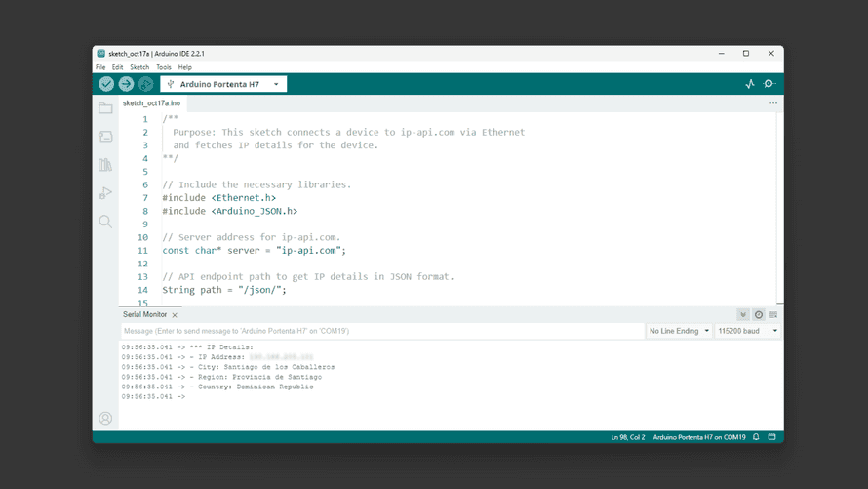
Task: Open the sidebar Search panel
Action: point(105,222)
